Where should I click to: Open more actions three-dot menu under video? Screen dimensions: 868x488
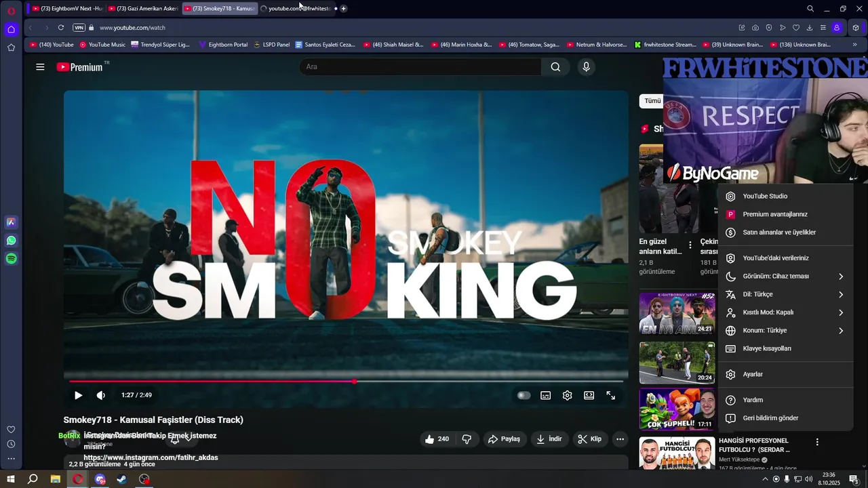pos(620,439)
